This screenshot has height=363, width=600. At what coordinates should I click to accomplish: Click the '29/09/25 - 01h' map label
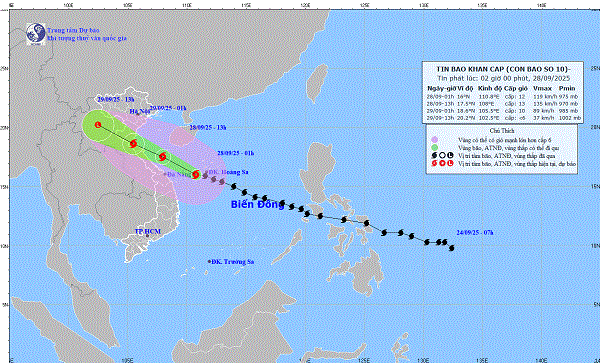coord(168,108)
